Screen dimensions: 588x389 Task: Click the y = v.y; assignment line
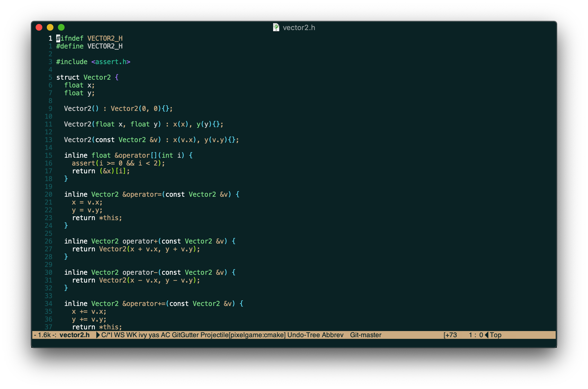click(87, 210)
